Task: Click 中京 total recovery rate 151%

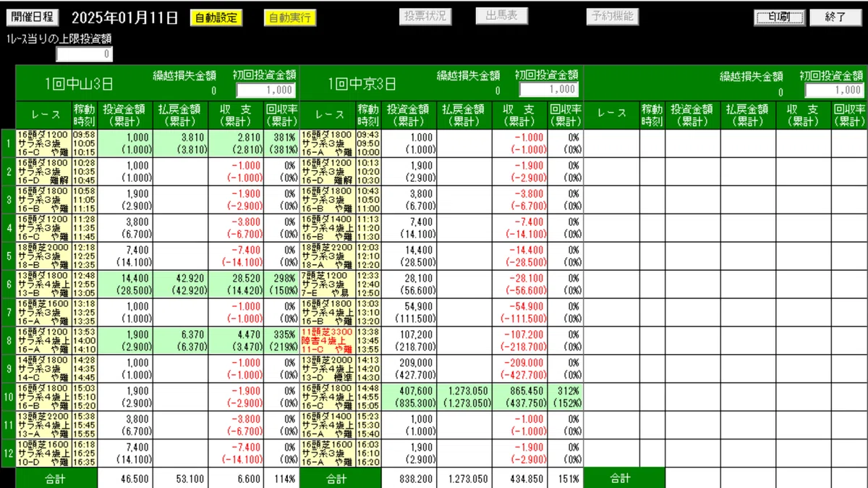Action: tap(565, 479)
